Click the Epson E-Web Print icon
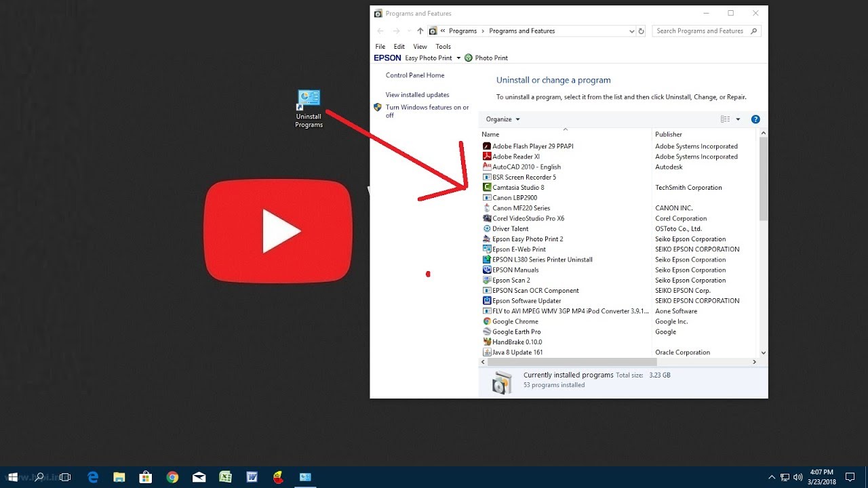This screenshot has height=488, width=868. tap(486, 249)
